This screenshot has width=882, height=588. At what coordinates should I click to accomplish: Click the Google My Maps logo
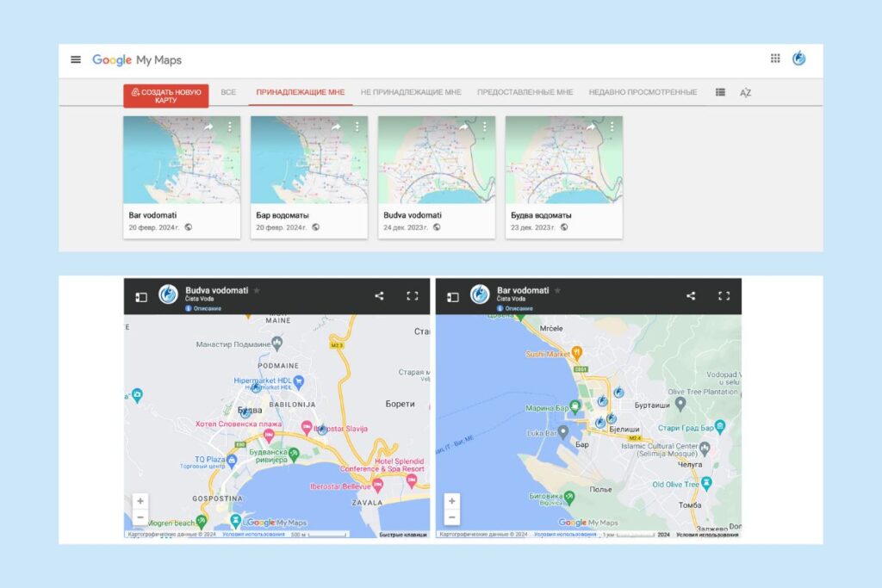point(137,59)
